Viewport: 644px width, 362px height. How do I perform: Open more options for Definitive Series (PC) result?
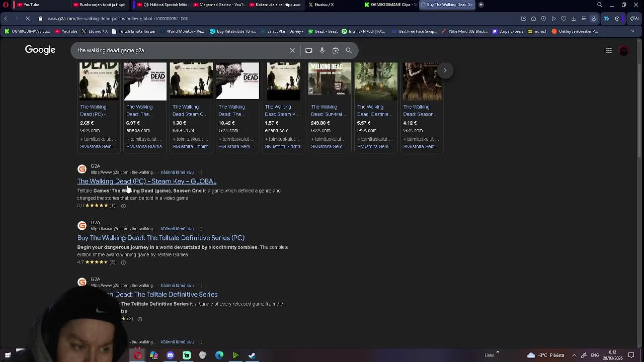[x=201, y=229]
